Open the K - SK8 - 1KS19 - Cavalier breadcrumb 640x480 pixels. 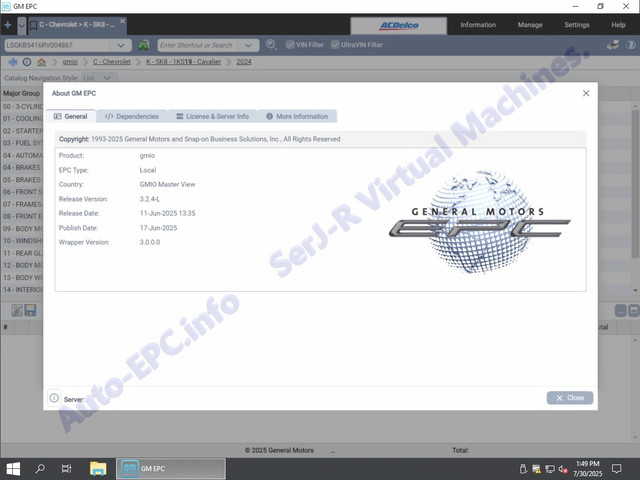183,62
